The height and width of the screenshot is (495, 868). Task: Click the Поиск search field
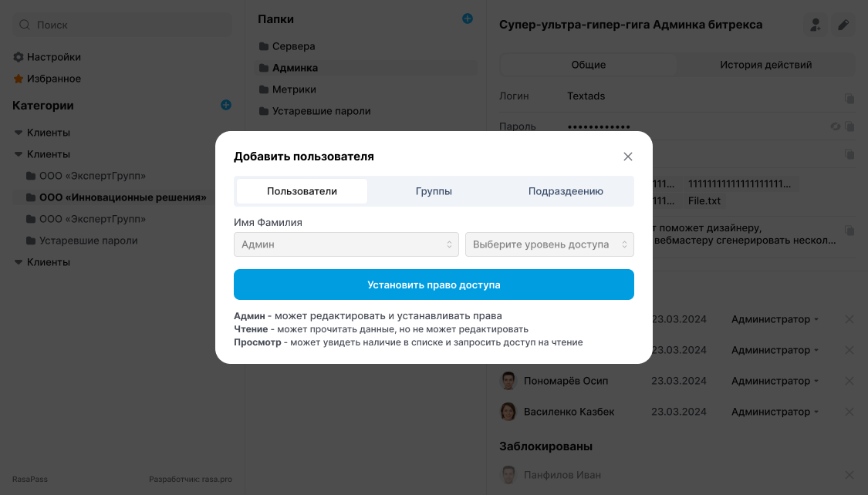point(121,25)
